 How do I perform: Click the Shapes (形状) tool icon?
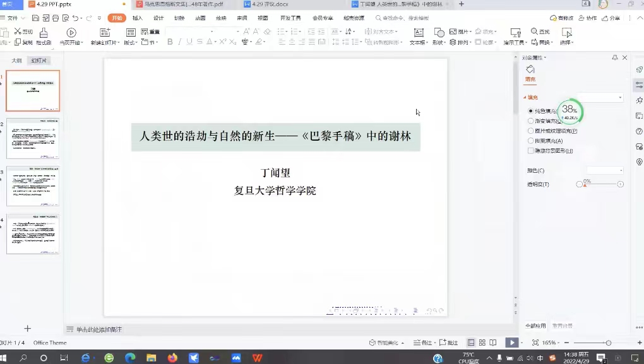(438, 32)
